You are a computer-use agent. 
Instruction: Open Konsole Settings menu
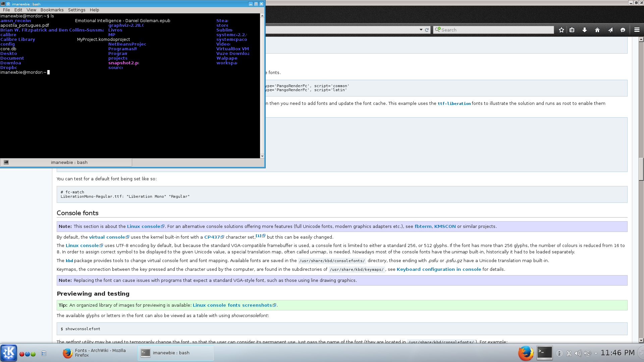77,10
